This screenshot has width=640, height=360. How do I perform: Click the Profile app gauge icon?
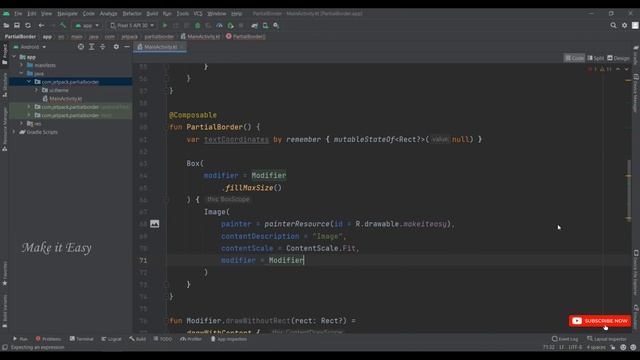pyautogui.click(x=219, y=25)
